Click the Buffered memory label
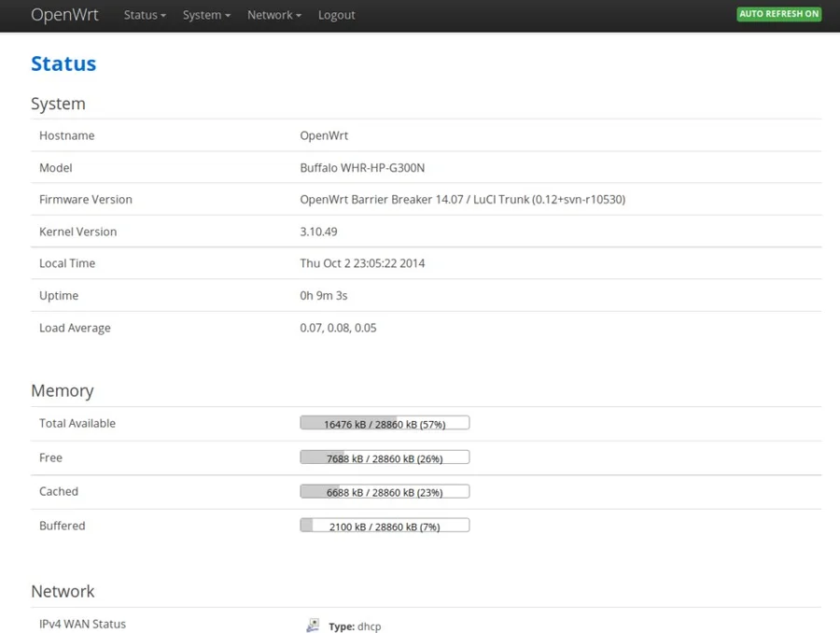Viewport: 840px width, 633px height. pyautogui.click(x=63, y=526)
